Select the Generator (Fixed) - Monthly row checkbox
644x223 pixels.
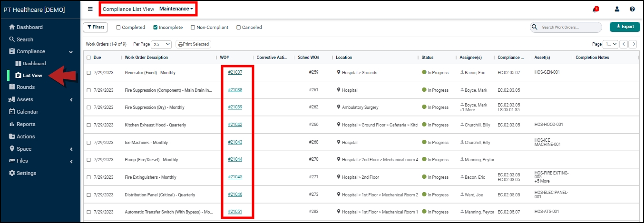coord(89,73)
